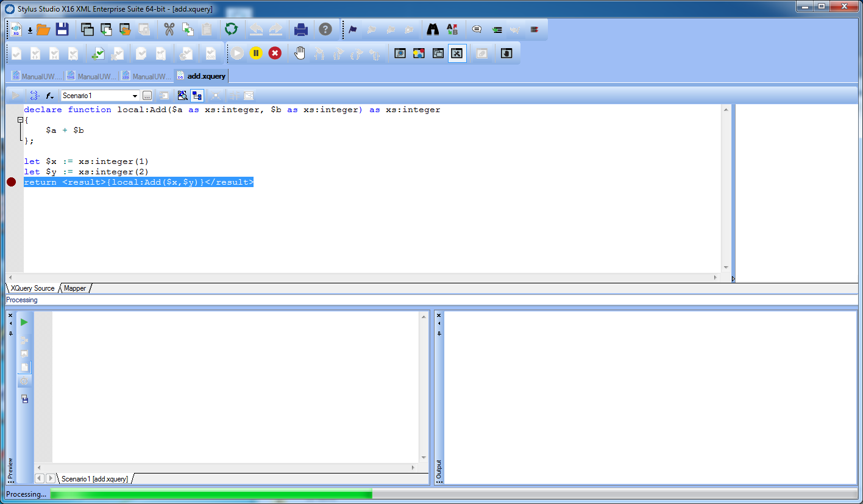Click the scissors Cut icon

(169, 29)
